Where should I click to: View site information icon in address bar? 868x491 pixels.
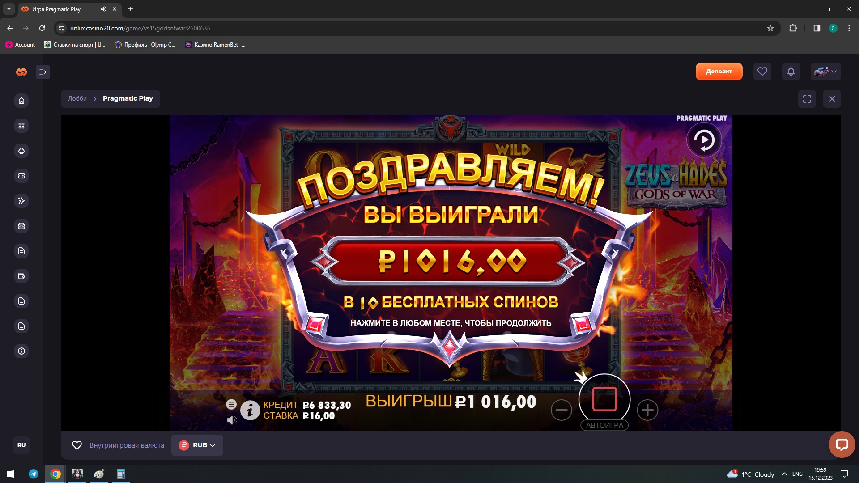61,28
